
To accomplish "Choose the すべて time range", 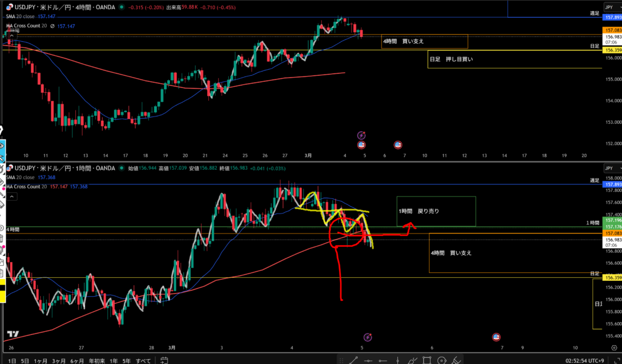I will 143,360.
